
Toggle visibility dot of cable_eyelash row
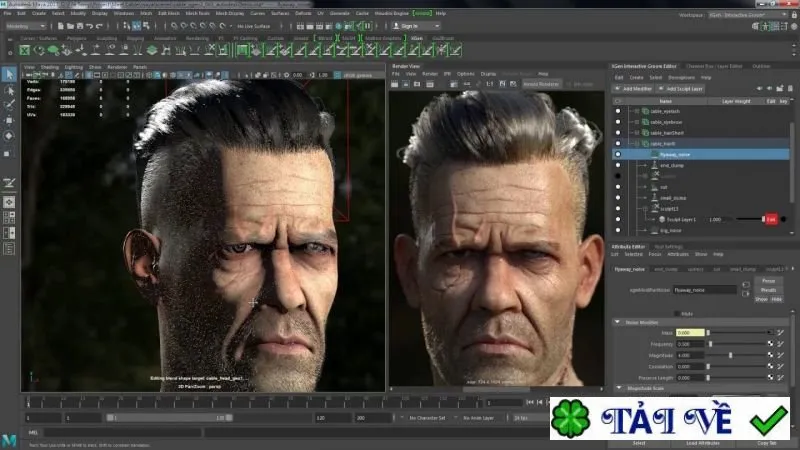pos(618,111)
